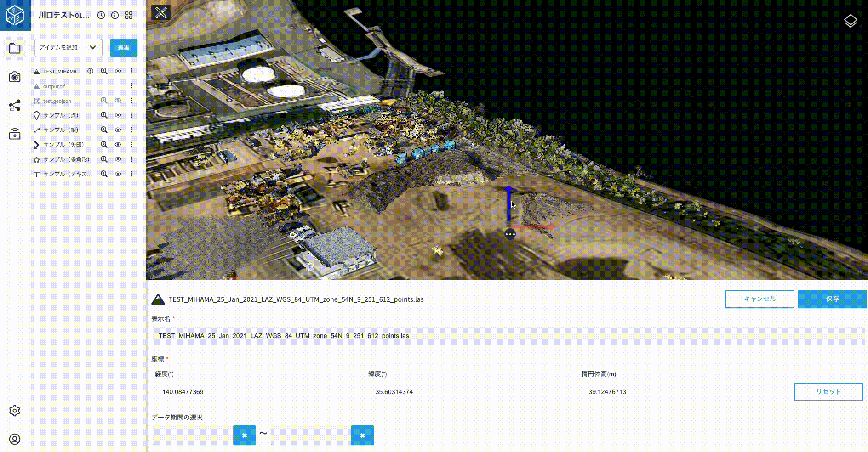This screenshot has width=868, height=452.
Task: Open the share panel in sidebar
Action: pyautogui.click(x=15, y=106)
